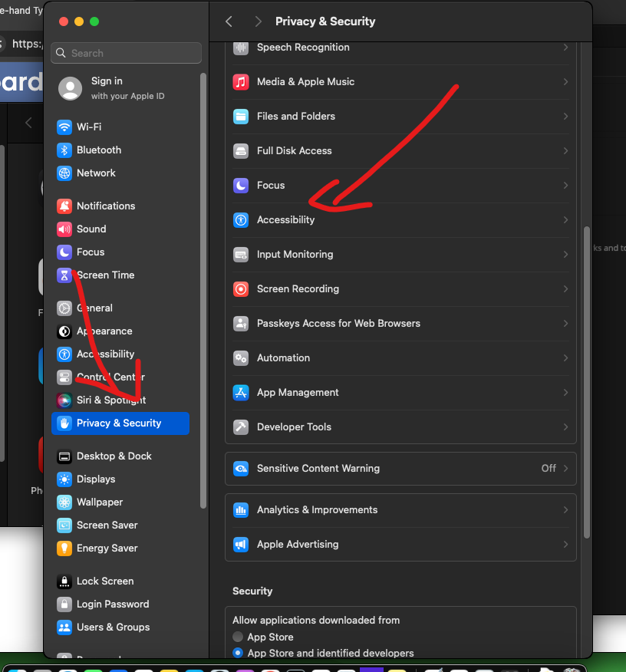Click the right pane vertical scrollbar
The image size is (626, 672).
(x=587, y=384)
